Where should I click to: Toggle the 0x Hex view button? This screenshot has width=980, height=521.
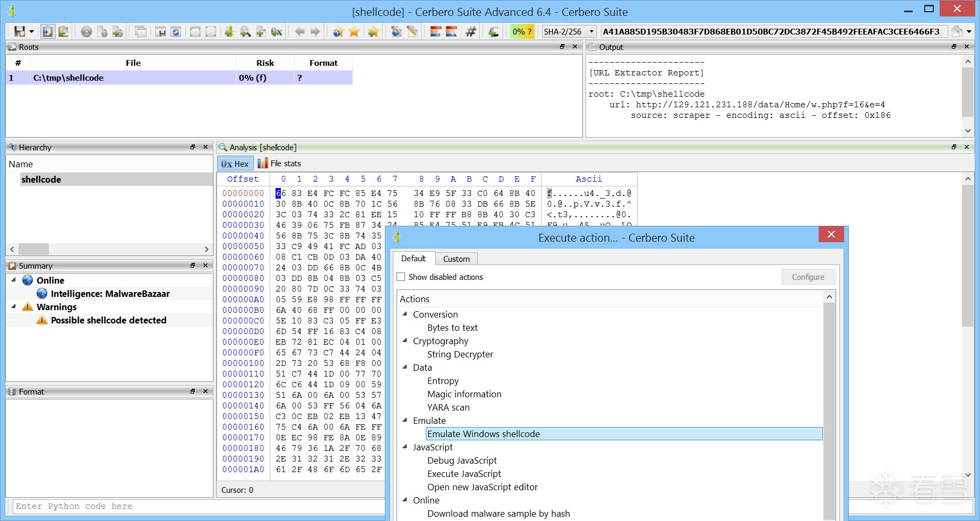pyautogui.click(x=235, y=164)
